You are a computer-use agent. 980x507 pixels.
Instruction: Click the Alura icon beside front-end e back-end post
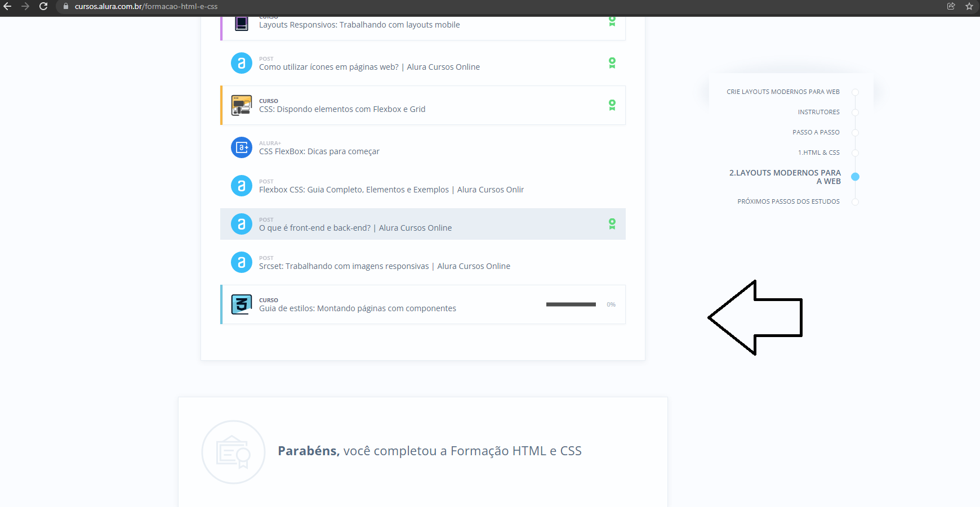242,224
